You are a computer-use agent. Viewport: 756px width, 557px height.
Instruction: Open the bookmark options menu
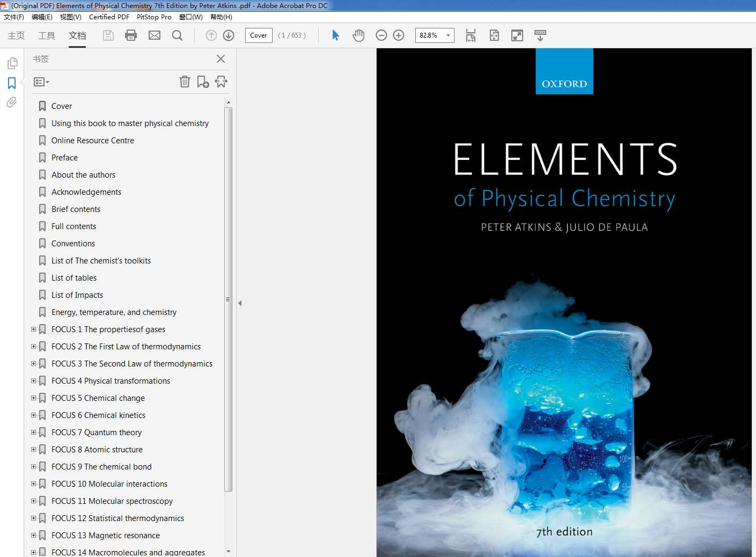[41, 82]
